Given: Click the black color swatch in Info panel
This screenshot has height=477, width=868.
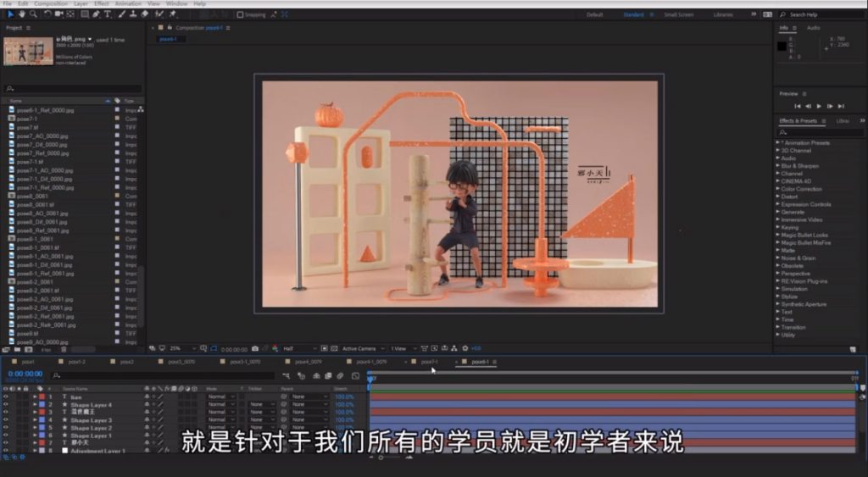Looking at the screenshot, I should 783,45.
